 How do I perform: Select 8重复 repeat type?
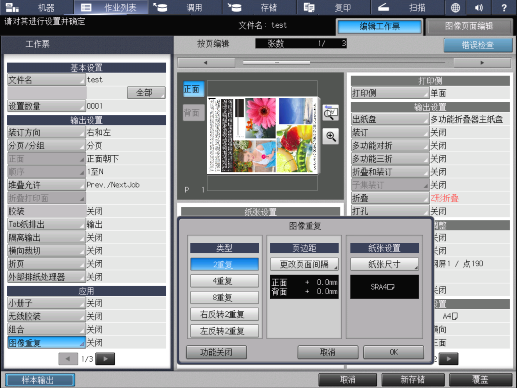[x=224, y=297]
